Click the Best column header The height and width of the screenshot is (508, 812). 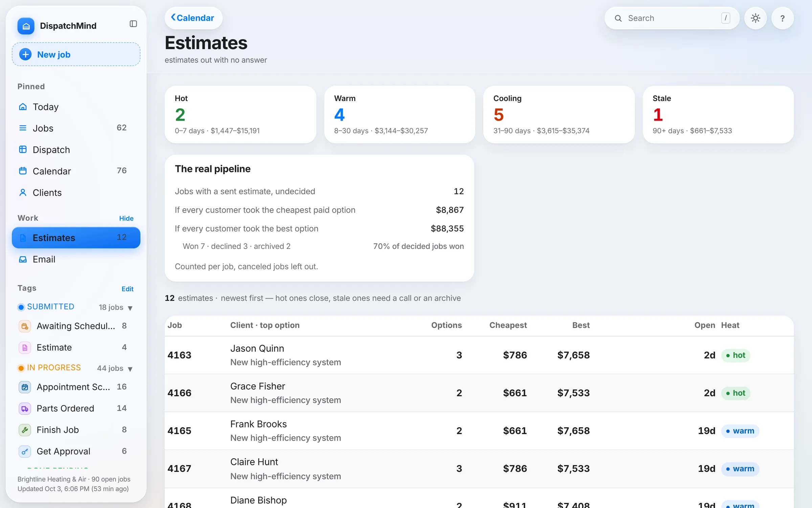click(x=581, y=325)
